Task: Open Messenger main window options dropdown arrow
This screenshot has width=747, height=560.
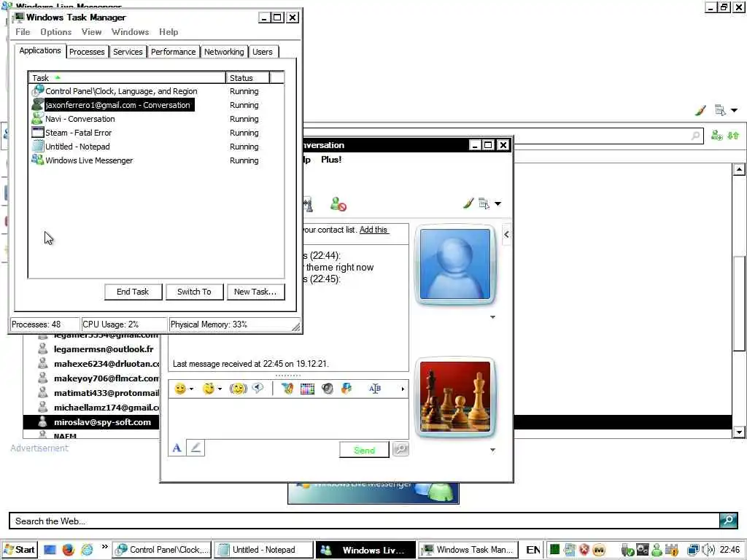Action: [734, 111]
